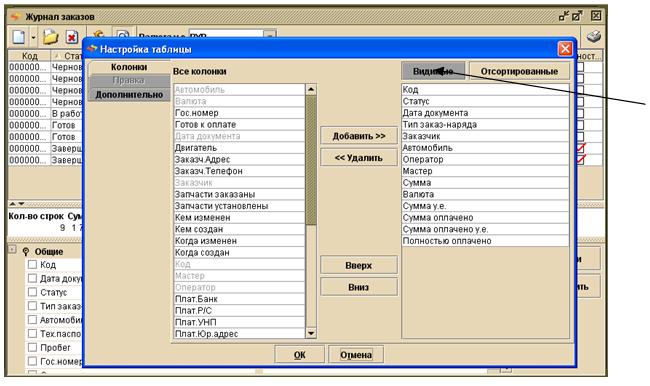Select Плат.Банк in Все колонки list

(240, 299)
